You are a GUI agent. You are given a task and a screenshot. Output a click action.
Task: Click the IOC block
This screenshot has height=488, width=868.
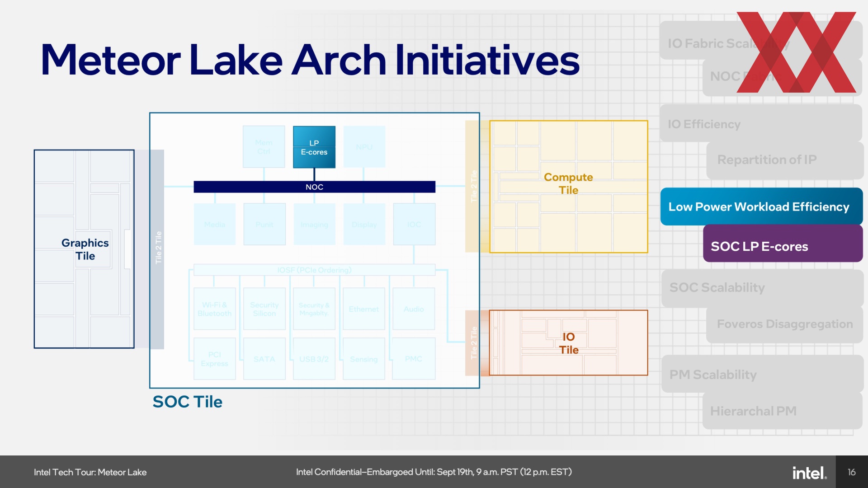(414, 224)
